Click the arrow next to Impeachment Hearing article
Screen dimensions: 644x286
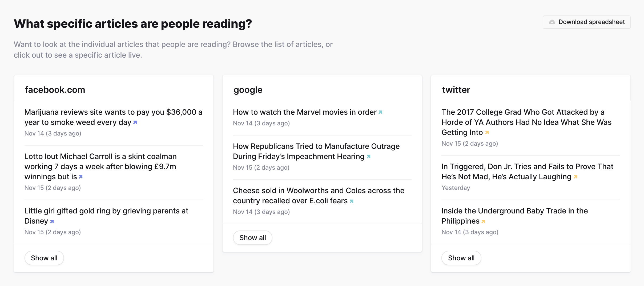pyautogui.click(x=369, y=157)
